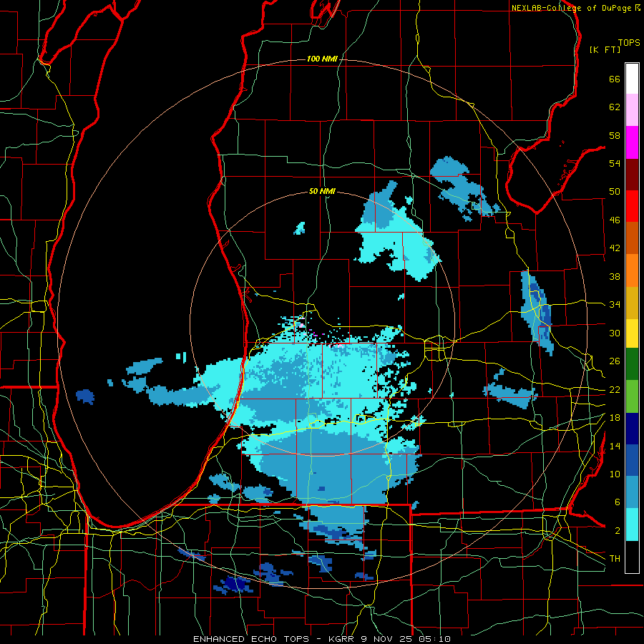Viewport: 644px width, 644px height.
Task: Click the white 66 kft legend color swatch
Action: click(x=632, y=79)
